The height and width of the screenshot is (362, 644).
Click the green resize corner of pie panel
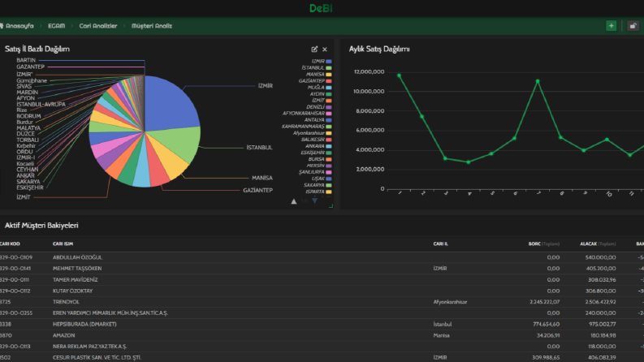pyautogui.click(x=331, y=206)
